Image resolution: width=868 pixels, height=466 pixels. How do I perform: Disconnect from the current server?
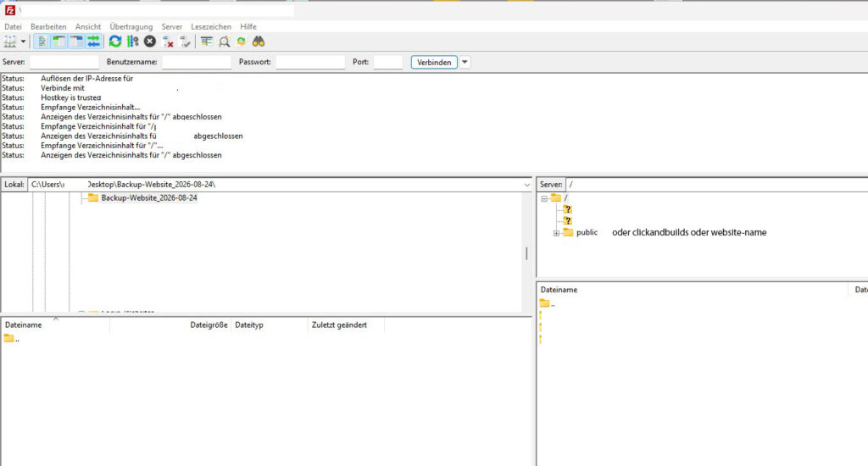pos(168,42)
